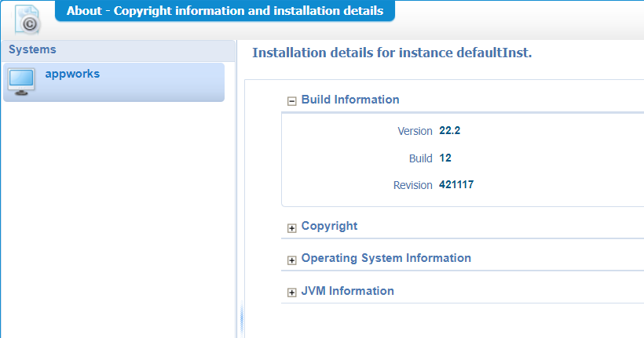Click the panel splitter handle
The image size is (644, 338).
[x=240, y=318]
